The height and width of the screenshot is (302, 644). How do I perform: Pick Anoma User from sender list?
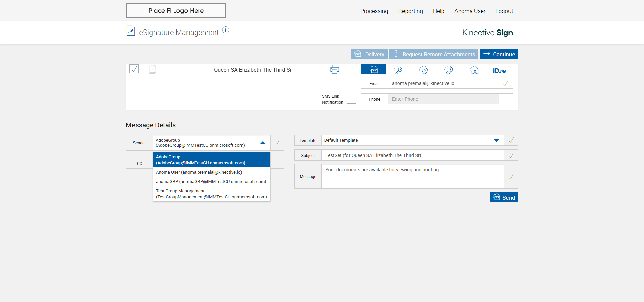(199, 172)
